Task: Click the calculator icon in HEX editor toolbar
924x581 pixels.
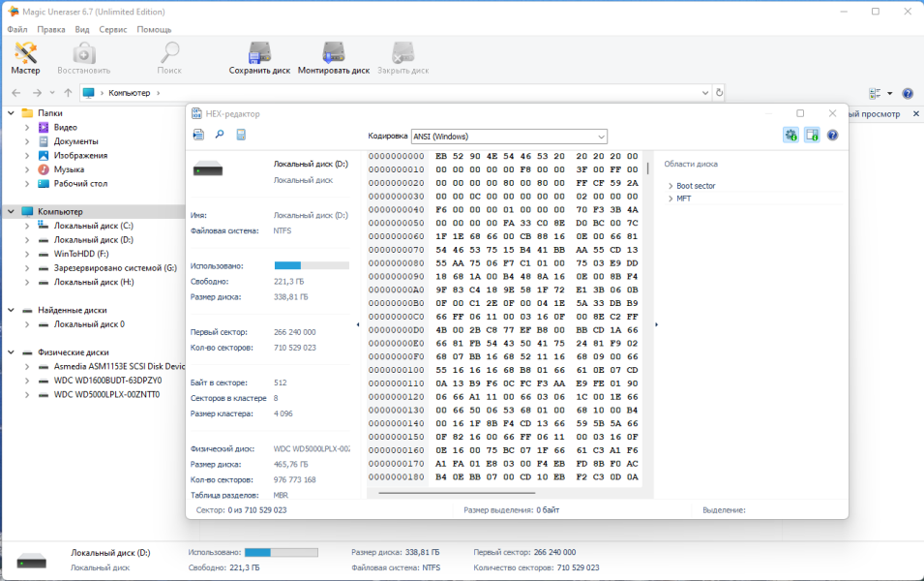Action: pyautogui.click(x=241, y=135)
